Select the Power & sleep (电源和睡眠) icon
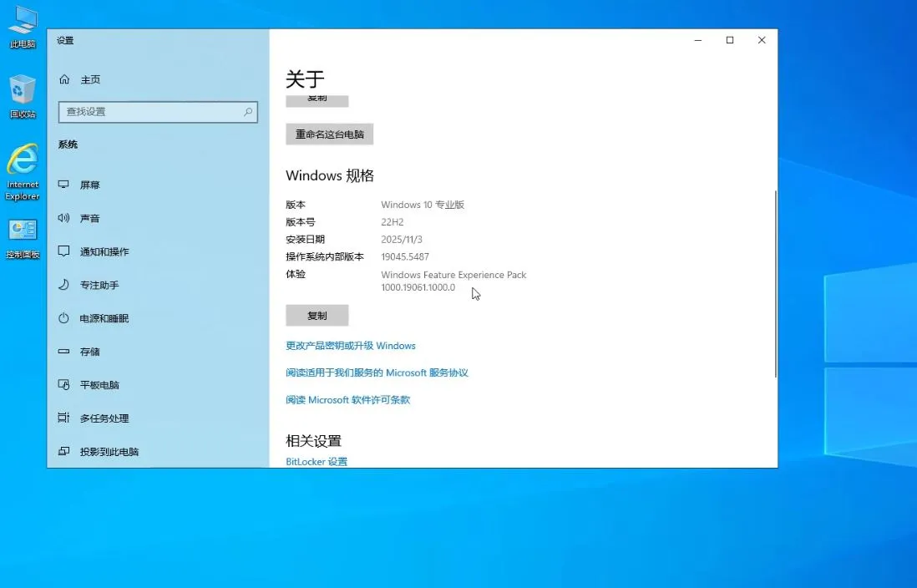The image size is (917, 588). point(64,318)
